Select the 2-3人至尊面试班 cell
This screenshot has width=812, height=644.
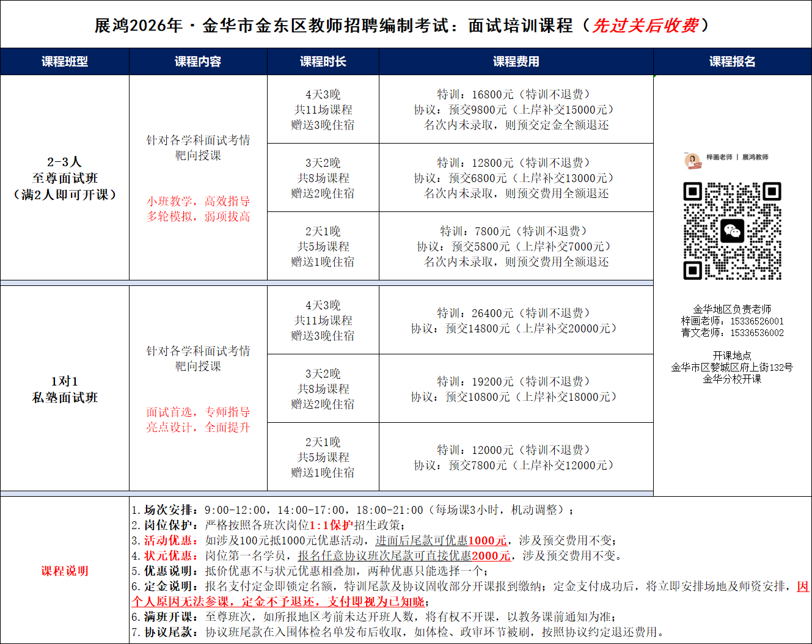click(x=65, y=178)
